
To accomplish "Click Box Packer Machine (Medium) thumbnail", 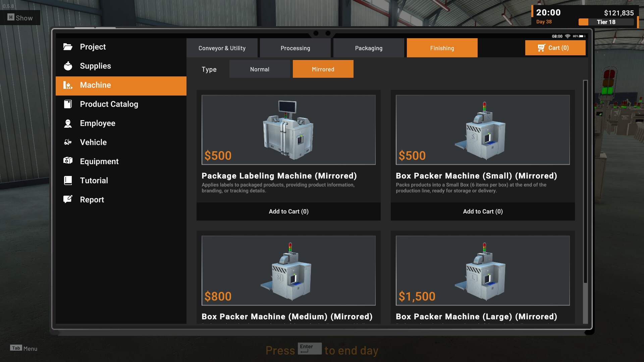I will click(x=288, y=270).
